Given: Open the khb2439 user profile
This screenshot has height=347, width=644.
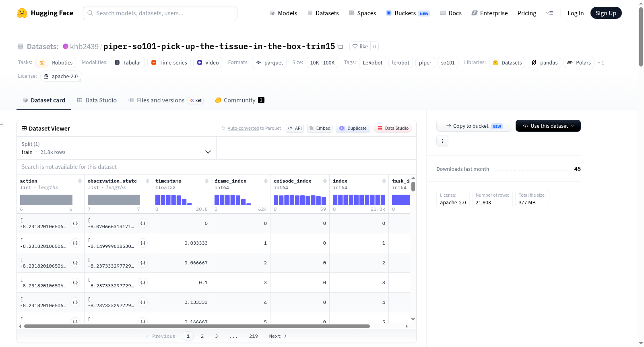Looking at the screenshot, I should [x=84, y=46].
